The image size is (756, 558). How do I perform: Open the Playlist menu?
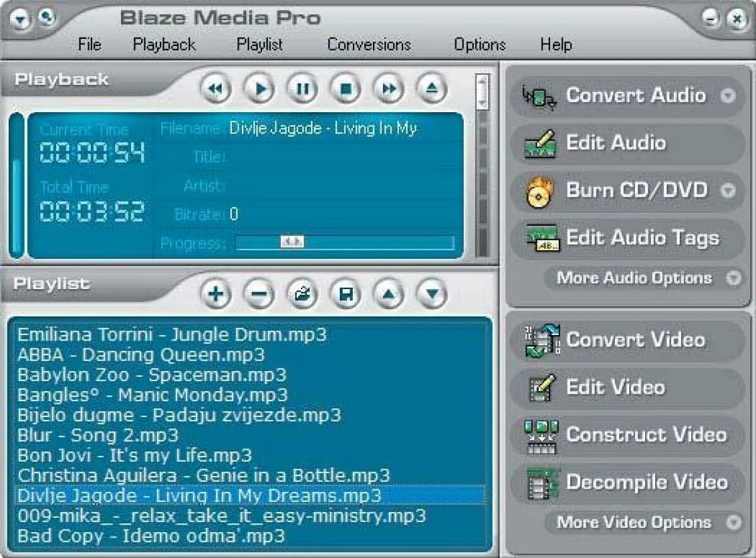pos(260,45)
